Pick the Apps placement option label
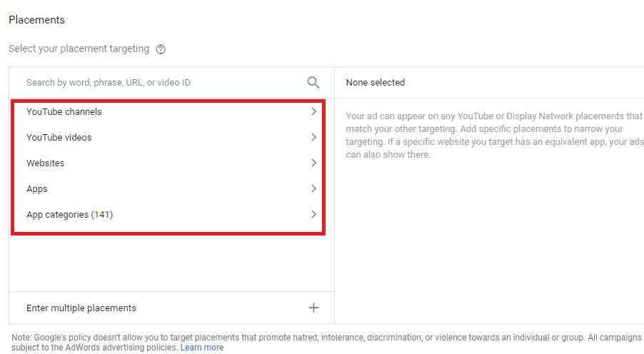 tap(37, 188)
